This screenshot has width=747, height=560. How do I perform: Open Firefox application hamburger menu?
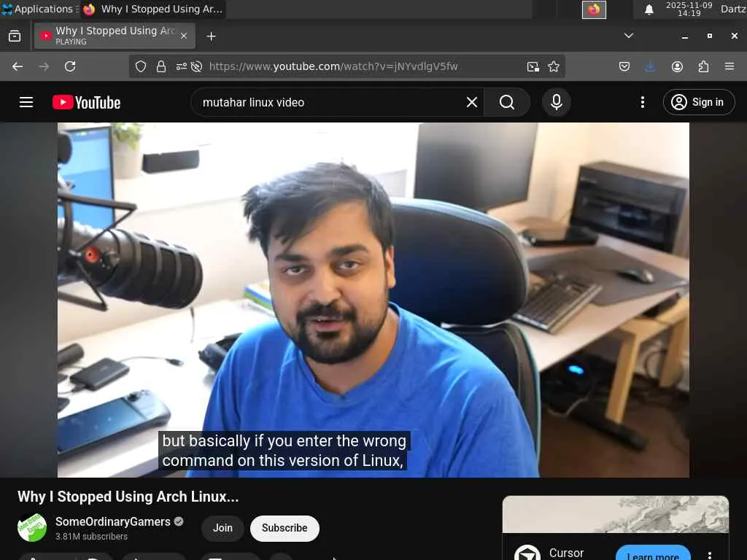(x=729, y=66)
